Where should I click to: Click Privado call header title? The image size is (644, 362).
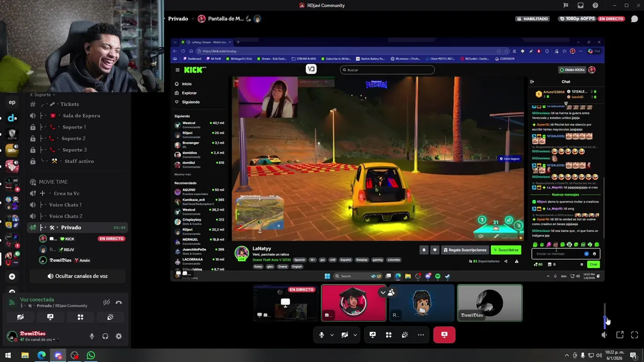click(x=178, y=19)
